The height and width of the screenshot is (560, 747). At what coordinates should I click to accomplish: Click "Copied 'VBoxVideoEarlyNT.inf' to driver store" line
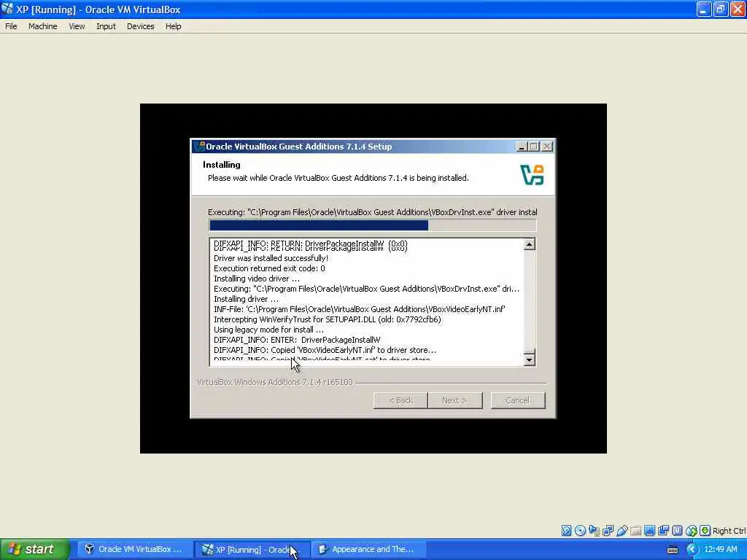point(325,350)
